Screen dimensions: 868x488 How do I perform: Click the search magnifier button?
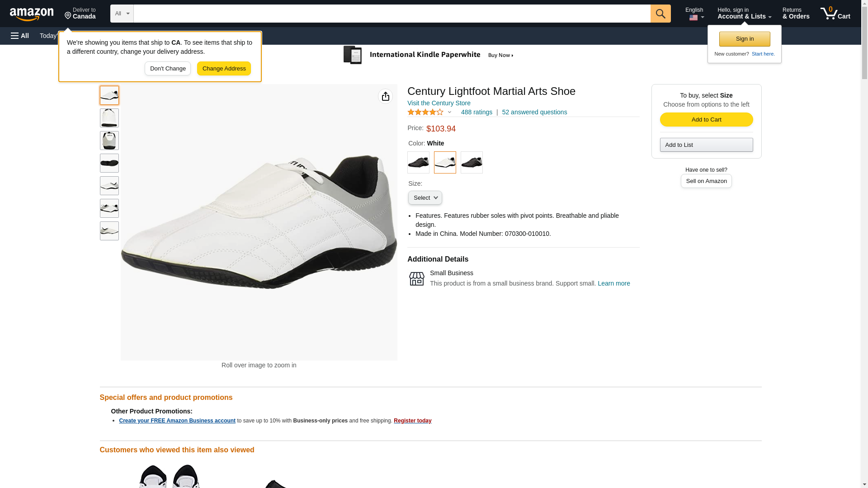pyautogui.click(x=660, y=14)
